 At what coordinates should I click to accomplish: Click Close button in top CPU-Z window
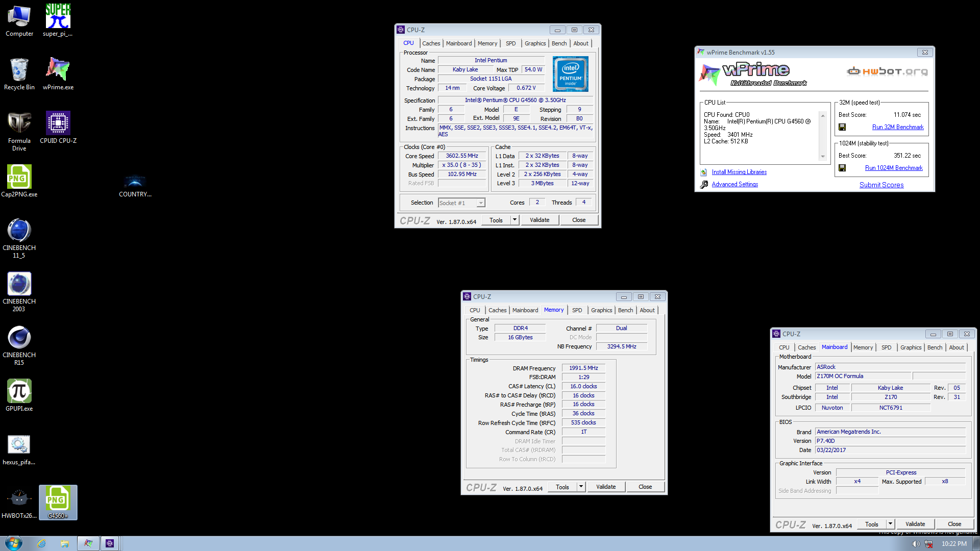pyautogui.click(x=579, y=220)
